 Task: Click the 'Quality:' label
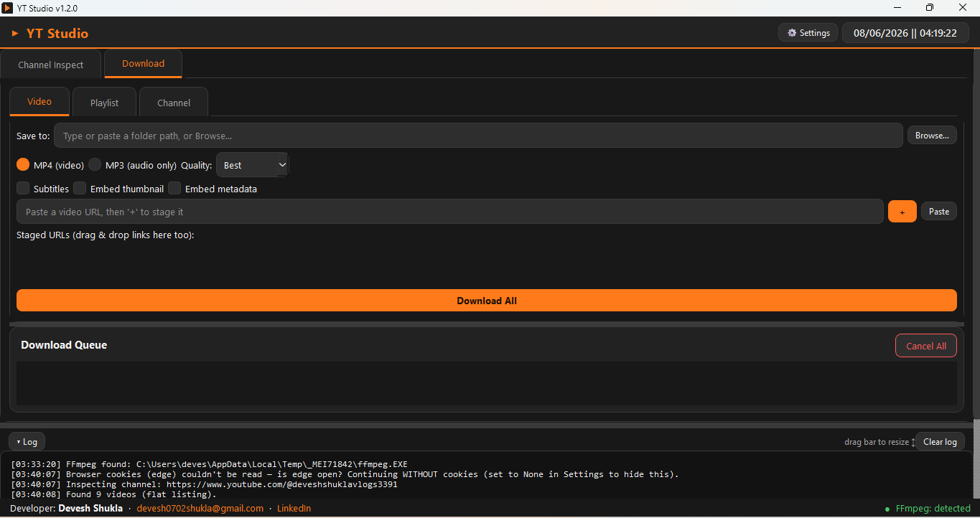pos(197,165)
